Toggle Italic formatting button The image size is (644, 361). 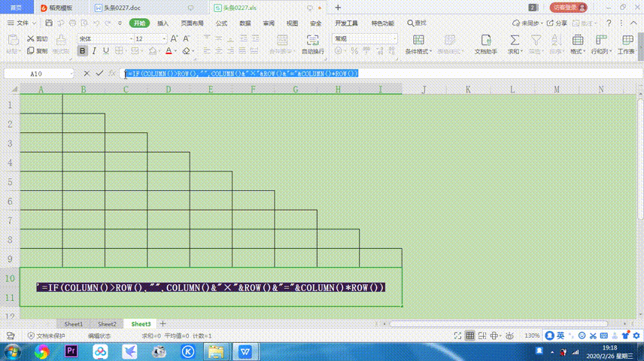click(x=94, y=51)
